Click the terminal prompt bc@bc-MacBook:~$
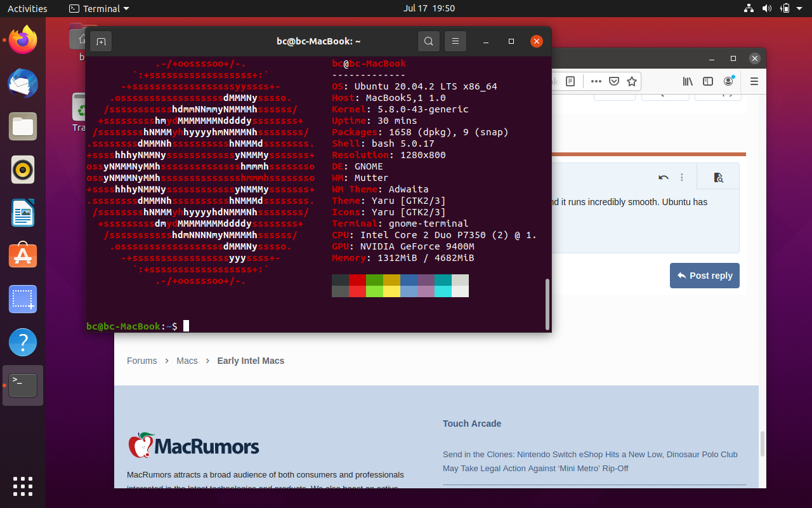The height and width of the screenshot is (508, 812). (x=132, y=326)
